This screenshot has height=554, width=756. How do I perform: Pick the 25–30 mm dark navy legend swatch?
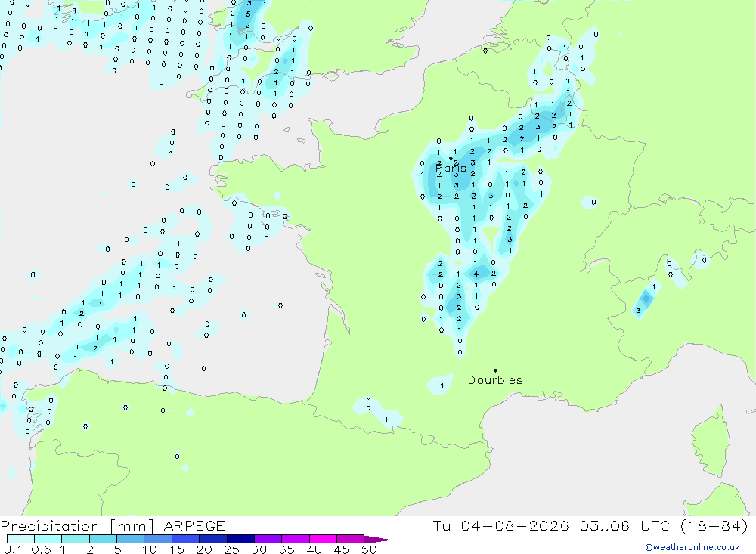(240, 539)
